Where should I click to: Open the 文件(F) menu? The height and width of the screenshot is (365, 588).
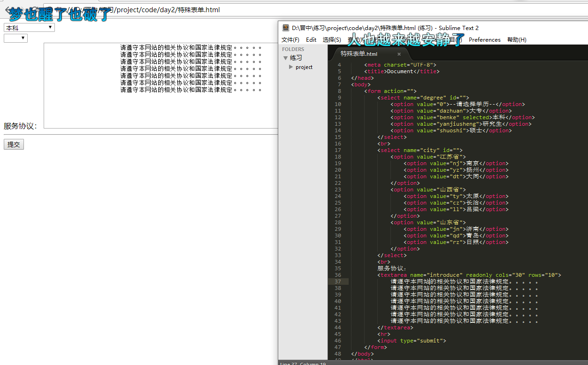pos(290,40)
